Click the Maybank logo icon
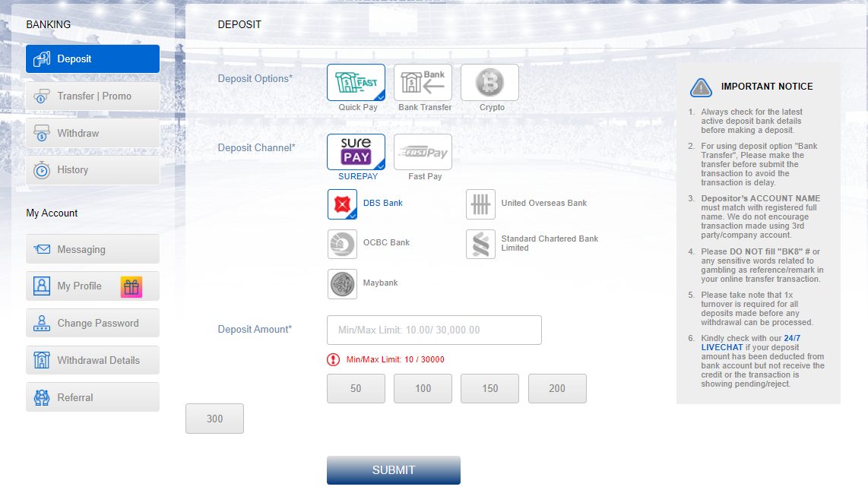Image resolution: width=868 pixels, height=493 pixels. [x=342, y=283]
